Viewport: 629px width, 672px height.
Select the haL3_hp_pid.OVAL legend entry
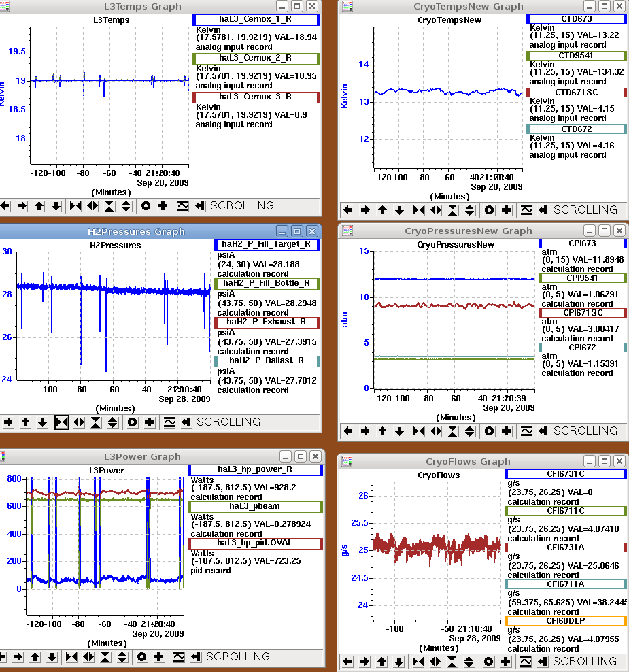pyautogui.click(x=256, y=543)
